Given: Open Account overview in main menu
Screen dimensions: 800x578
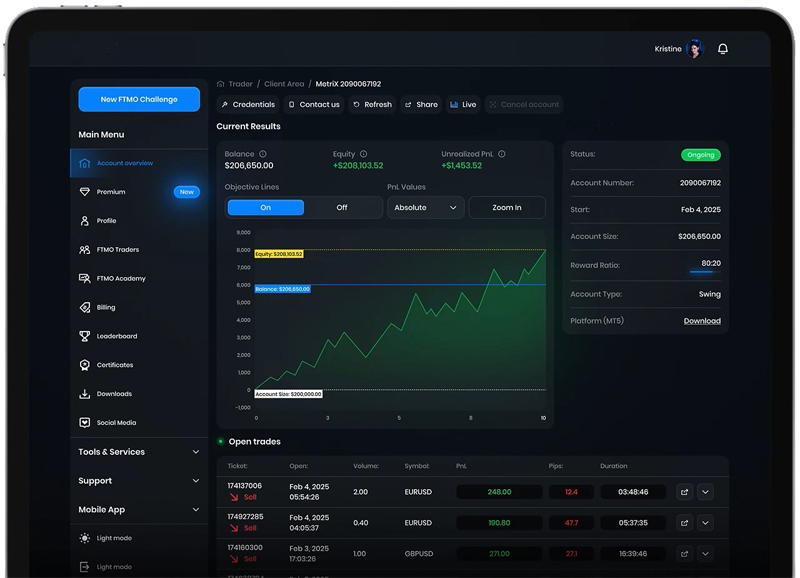Looking at the screenshot, I should [x=139, y=163].
